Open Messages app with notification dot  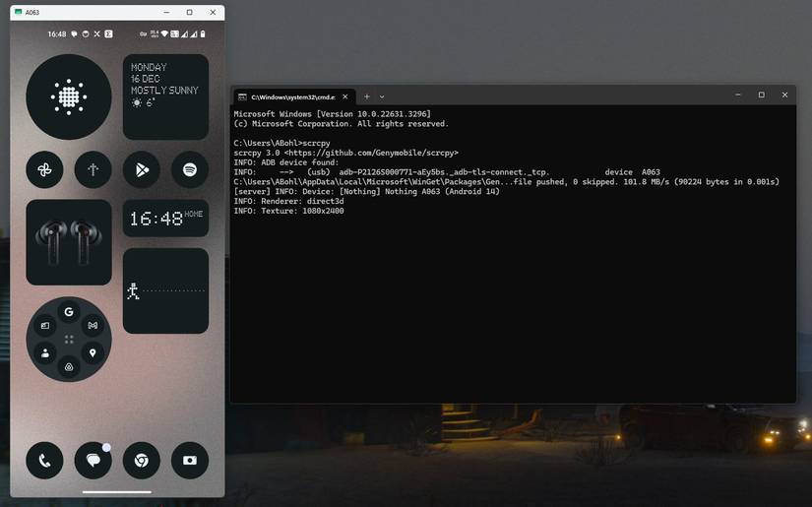click(93, 460)
